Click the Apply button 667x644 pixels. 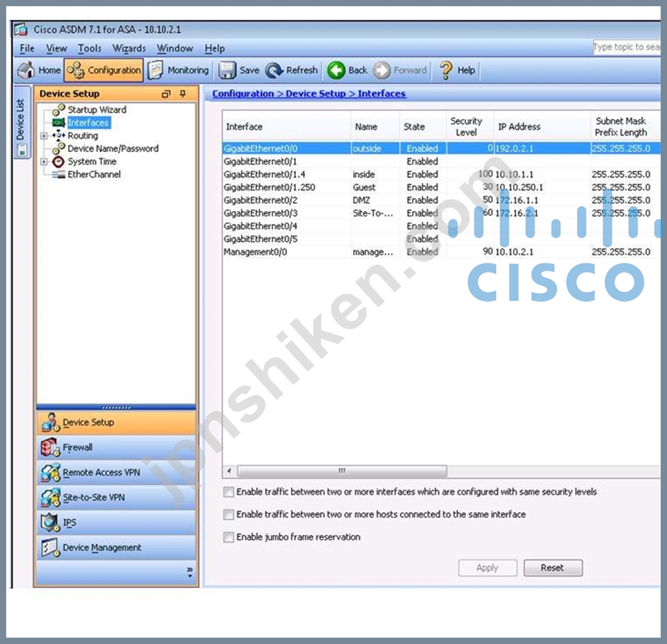click(488, 568)
